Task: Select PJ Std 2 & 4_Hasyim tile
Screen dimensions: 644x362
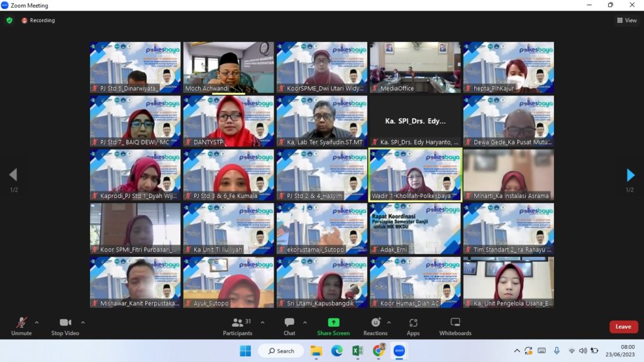Action: [321, 175]
